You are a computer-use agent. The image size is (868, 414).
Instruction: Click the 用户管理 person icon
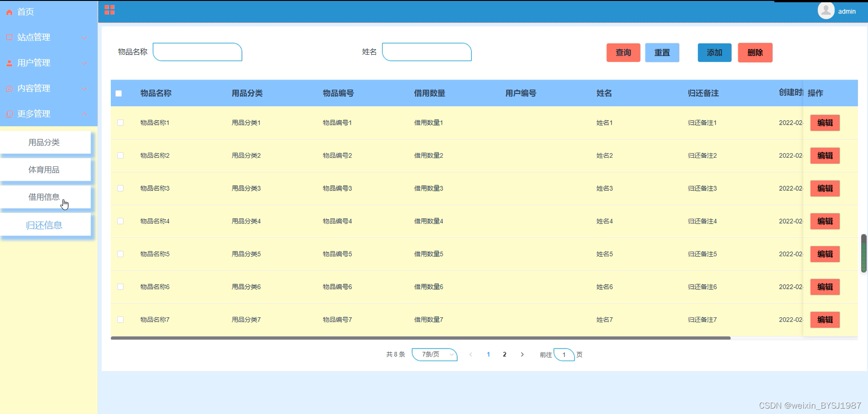click(x=9, y=63)
